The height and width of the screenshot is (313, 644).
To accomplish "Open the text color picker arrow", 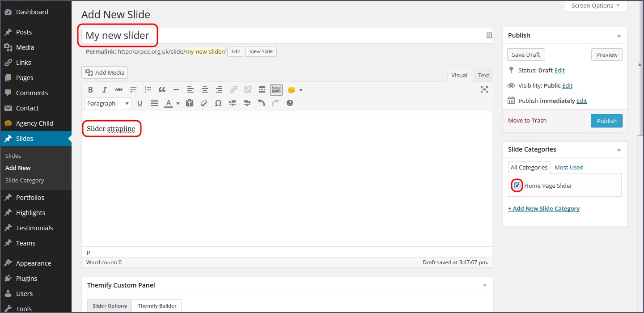I will pos(178,104).
